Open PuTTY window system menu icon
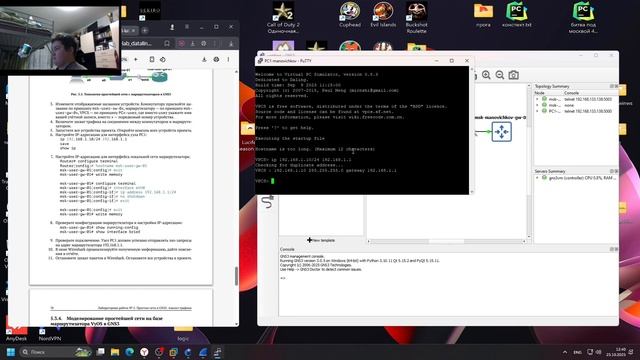 [260, 61]
